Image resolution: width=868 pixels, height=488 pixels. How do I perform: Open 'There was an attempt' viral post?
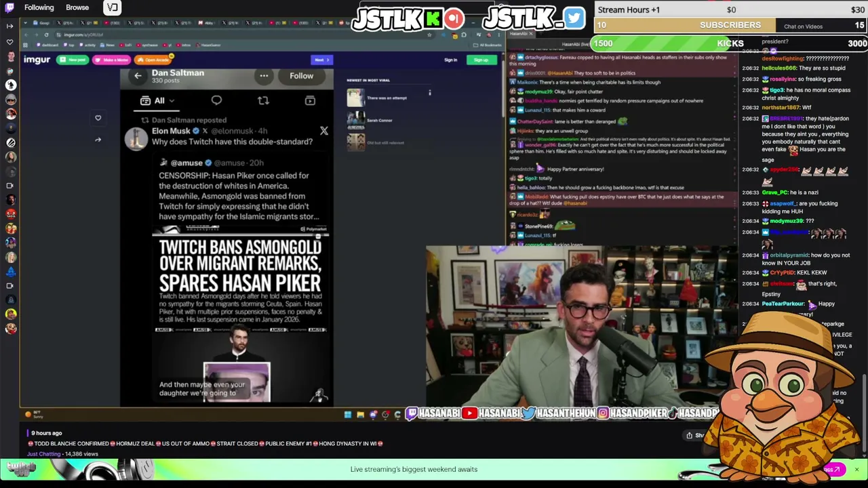(x=387, y=98)
